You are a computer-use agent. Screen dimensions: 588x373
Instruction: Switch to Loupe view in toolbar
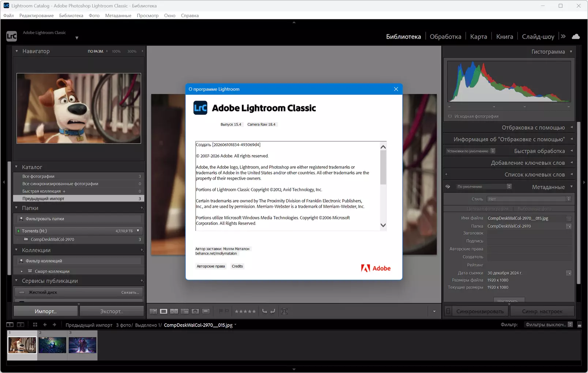163,311
